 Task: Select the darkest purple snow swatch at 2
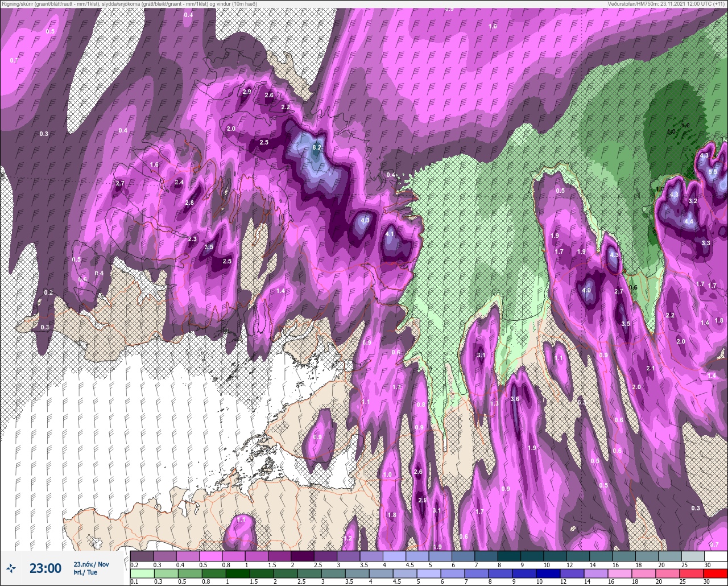[303, 556]
